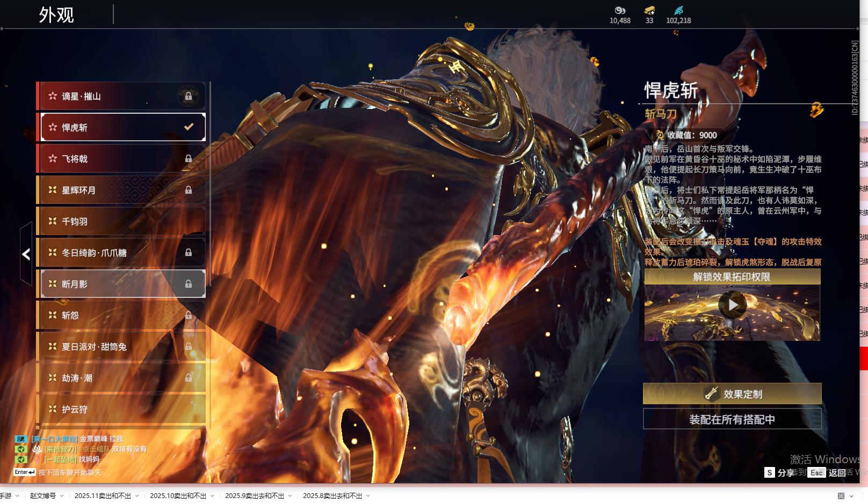The width and height of the screenshot is (868, 504).
Task: Select the 摘星·摧山 skin entry
Action: (x=121, y=96)
